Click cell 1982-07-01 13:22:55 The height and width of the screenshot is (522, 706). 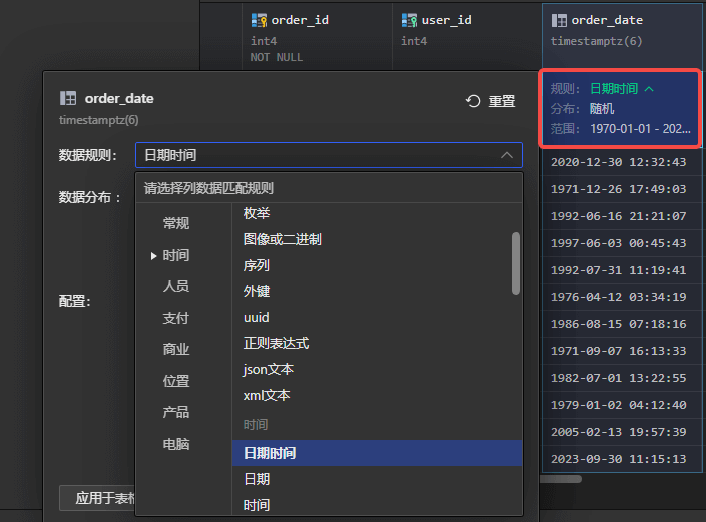coord(621,378)
